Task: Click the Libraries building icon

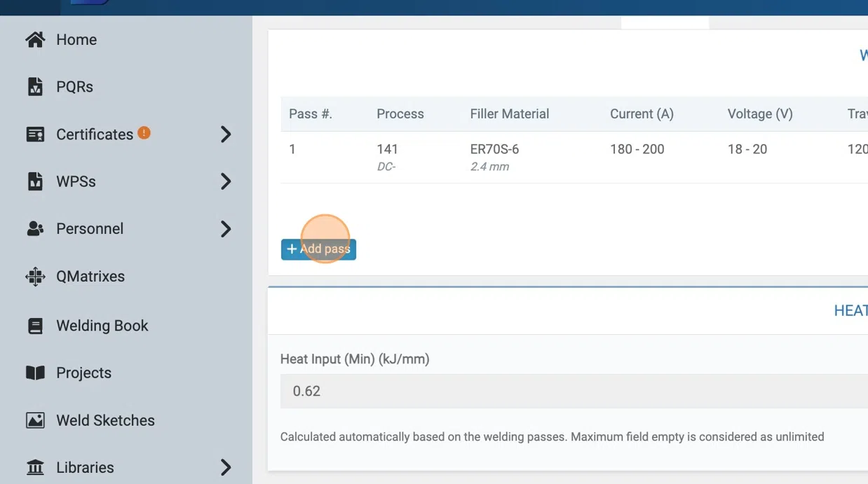Action: click(x=35, y=467)
